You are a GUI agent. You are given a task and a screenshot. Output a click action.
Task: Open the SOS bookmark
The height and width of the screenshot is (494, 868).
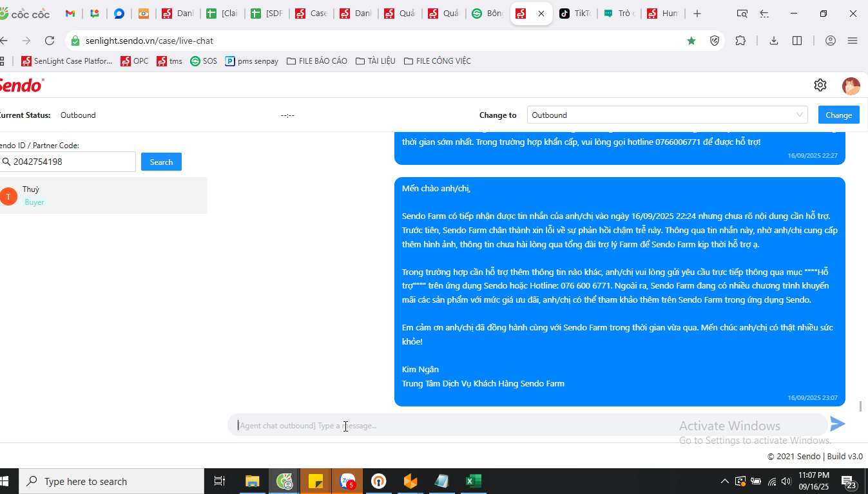(204, 61)
